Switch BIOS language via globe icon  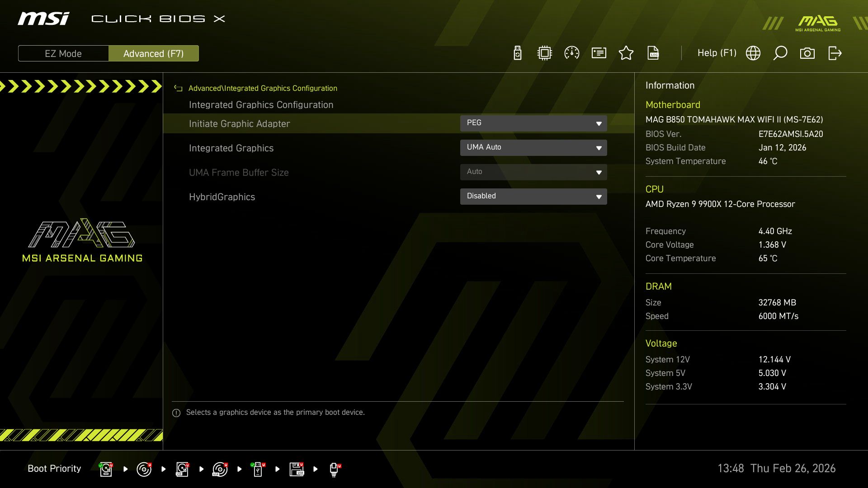(753, 53)
